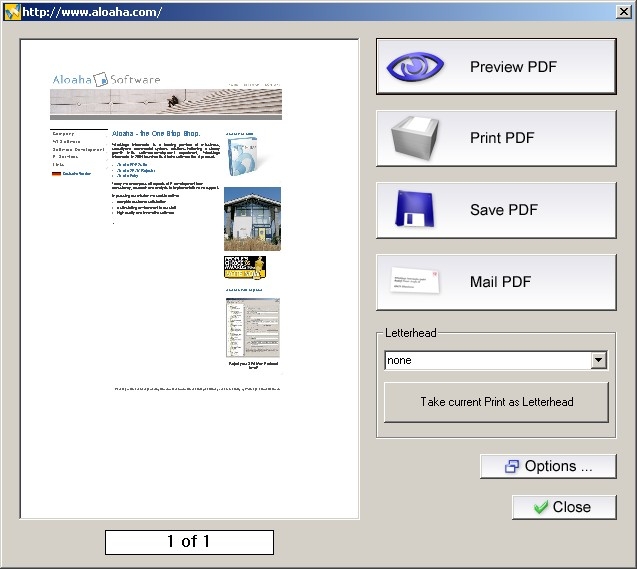This screenshot has height=569, width=637.
Task: Click the overlapping windows icon beside Options
Action: click(x=512, y=467)
